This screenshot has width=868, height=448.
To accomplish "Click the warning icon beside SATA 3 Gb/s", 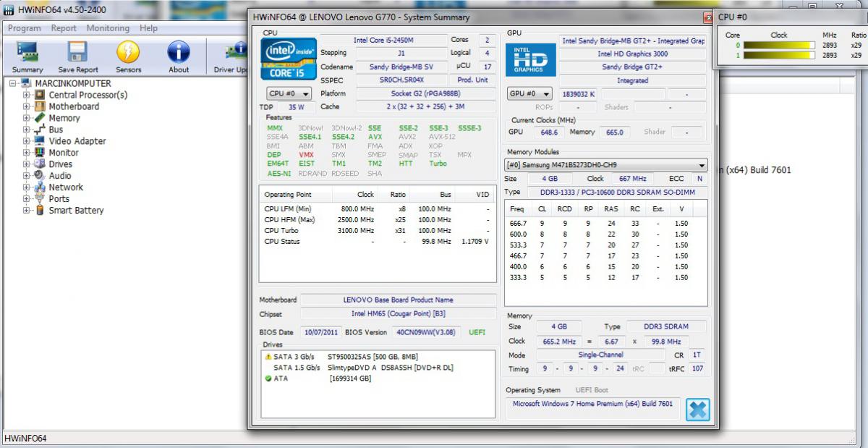I will (268, 357).
